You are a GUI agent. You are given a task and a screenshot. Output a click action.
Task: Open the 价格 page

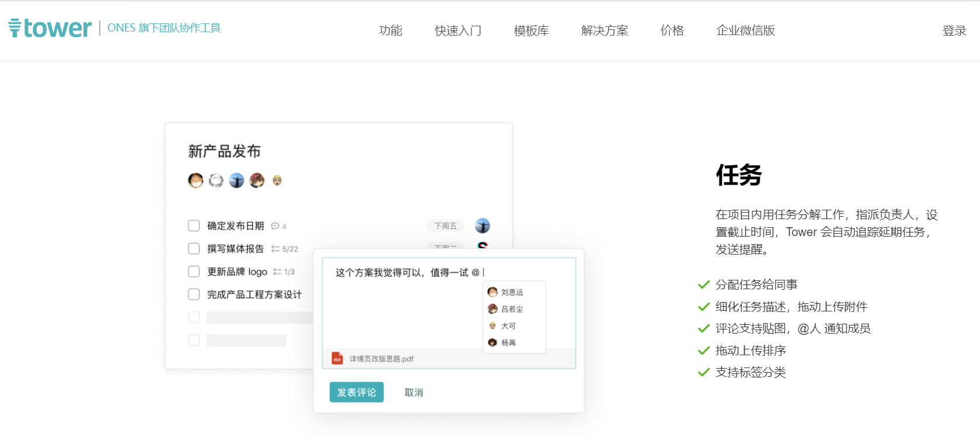[672, 30]
